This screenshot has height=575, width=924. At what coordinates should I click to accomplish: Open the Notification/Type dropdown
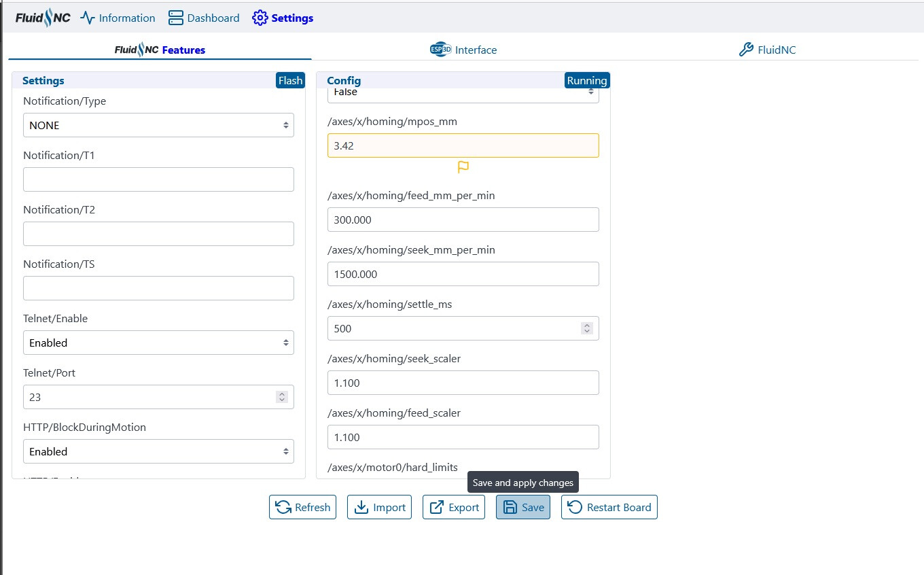tap(158, 125)
